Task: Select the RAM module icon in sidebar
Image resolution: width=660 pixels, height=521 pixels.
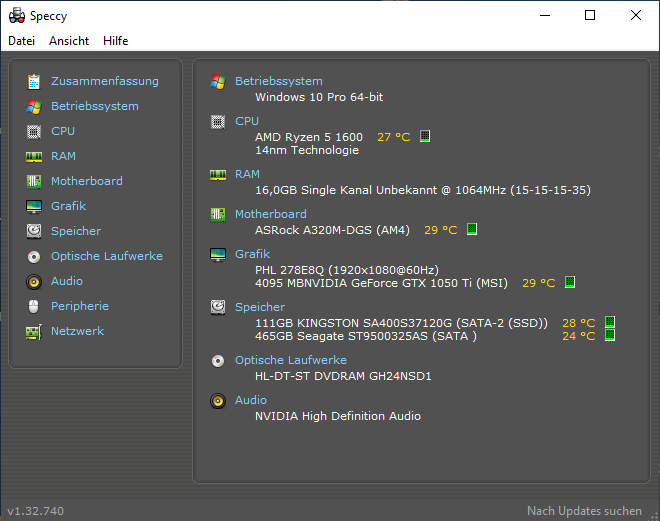Action: [34, 157]
